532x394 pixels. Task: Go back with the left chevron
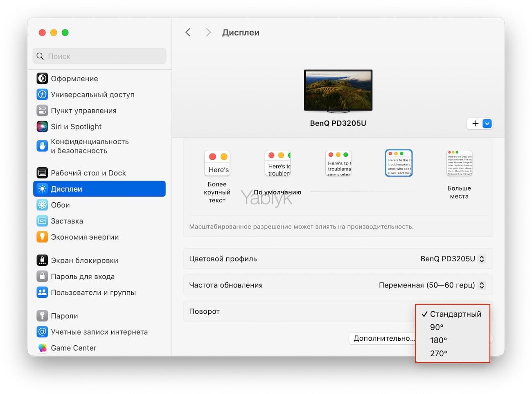pos(188,32)
